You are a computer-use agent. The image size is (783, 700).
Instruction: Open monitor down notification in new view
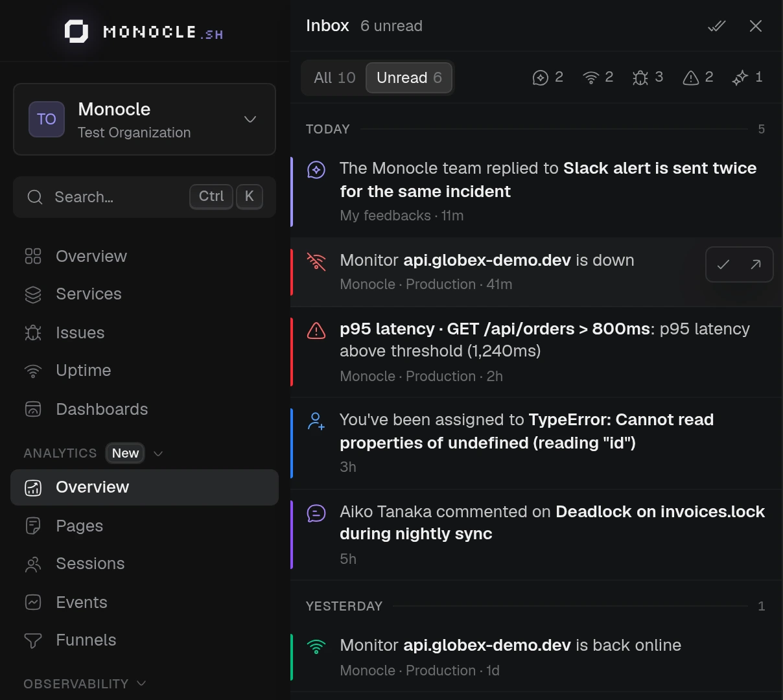point(756,264)
